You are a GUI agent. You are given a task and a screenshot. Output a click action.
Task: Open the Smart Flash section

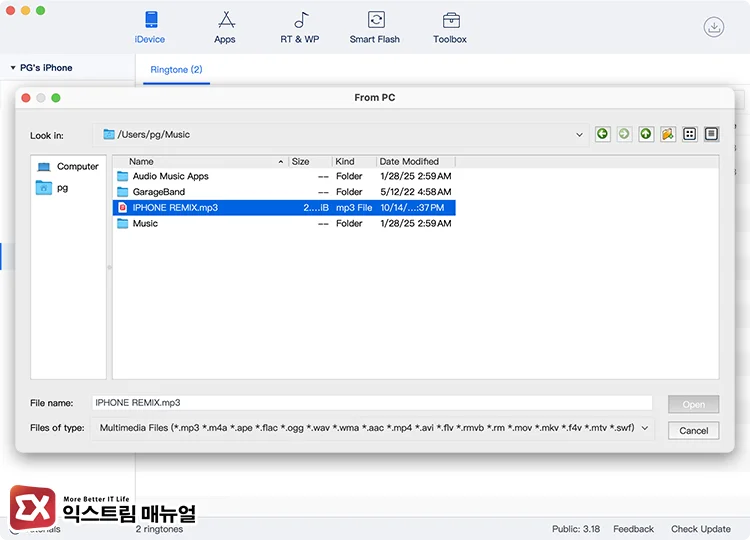[x=375, y=27]
